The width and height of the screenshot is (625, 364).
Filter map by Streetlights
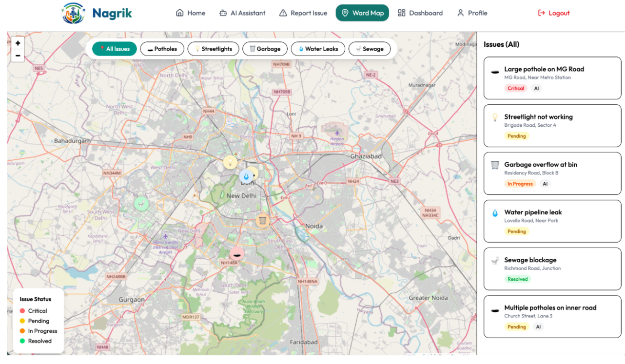(213, 49)
